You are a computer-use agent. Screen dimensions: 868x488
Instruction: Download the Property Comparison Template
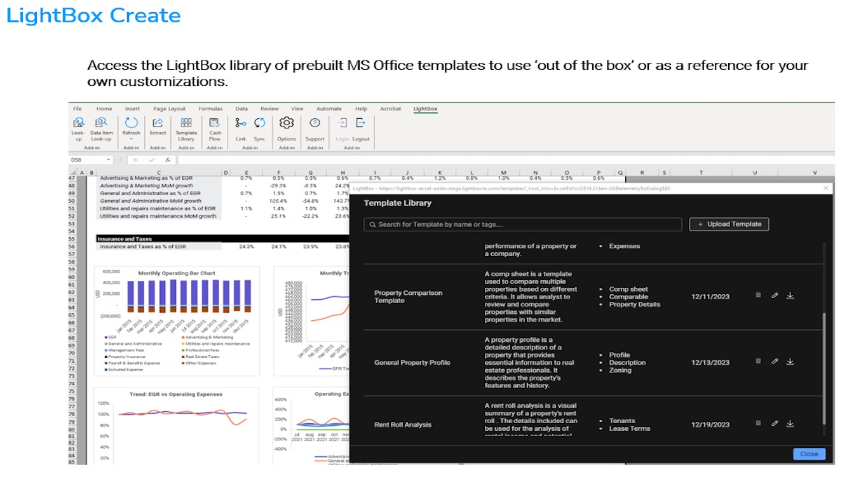coord(790,295)
